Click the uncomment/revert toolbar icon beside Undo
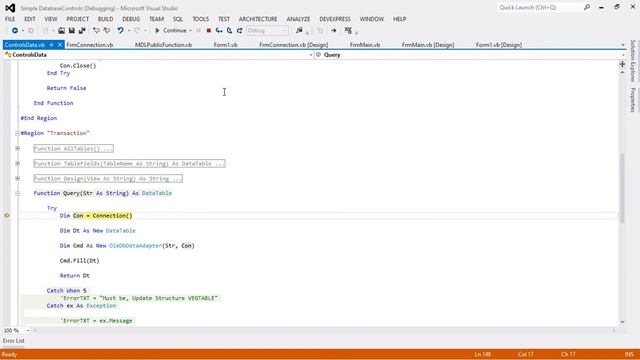Screen dimensions: 640x360 coord(107,31)
